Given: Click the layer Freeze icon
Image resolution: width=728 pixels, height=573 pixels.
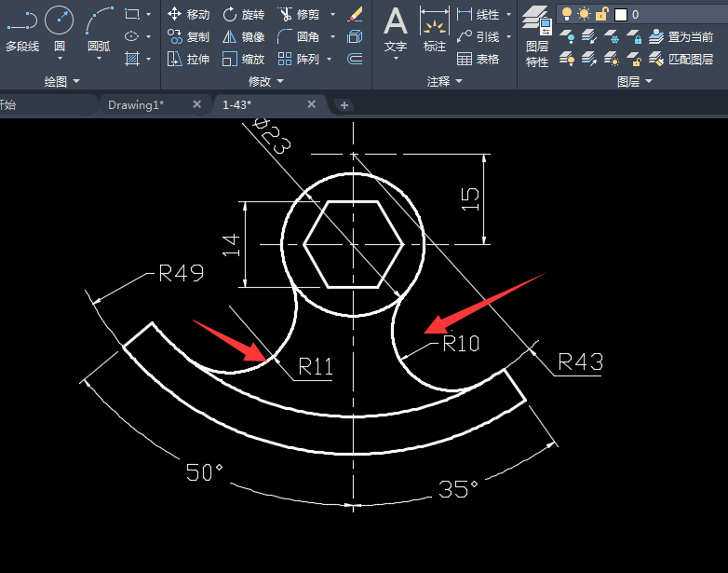Looking at the screenshot, I should (612, 36).
